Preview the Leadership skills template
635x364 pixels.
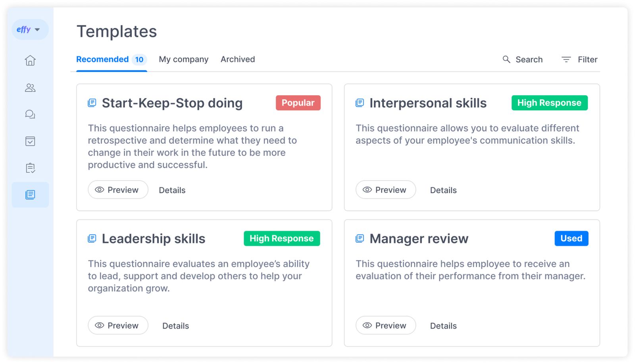[117, 325]
